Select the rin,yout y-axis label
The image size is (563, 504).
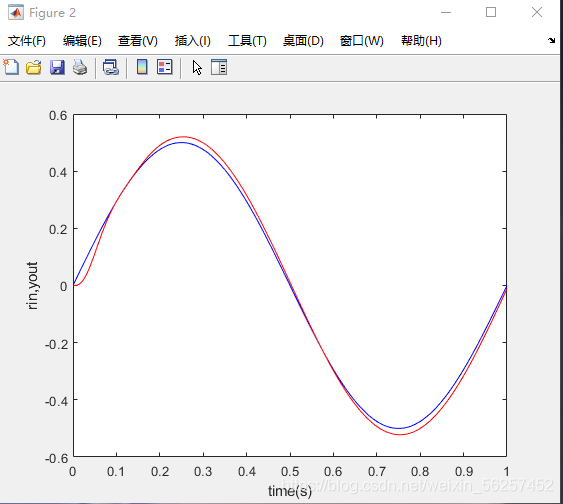click(32, 286)
